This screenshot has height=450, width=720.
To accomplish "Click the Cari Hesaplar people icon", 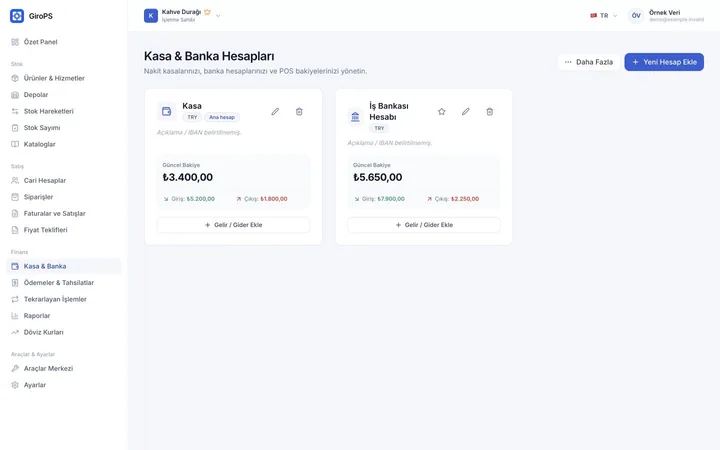I will pyautogui.click(x=15, y=180).
